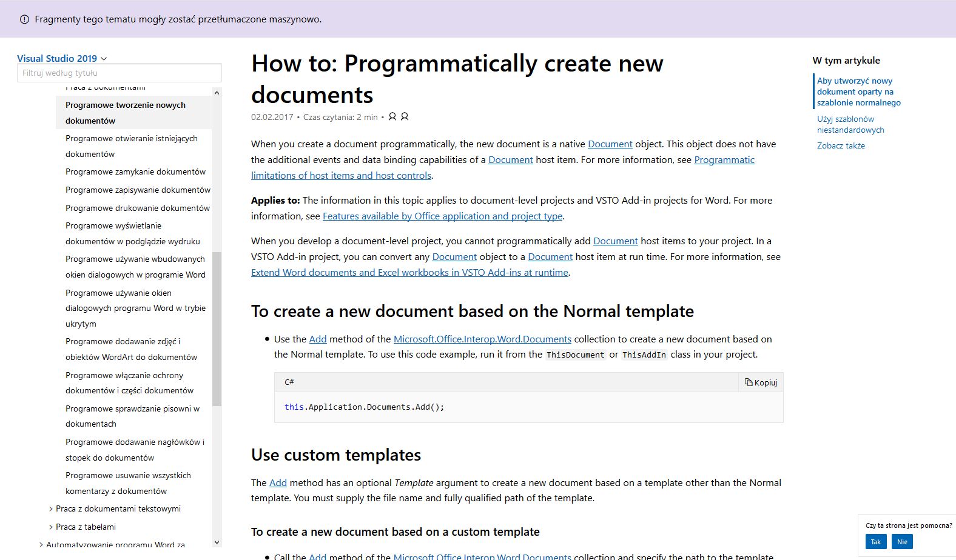Click the second contributor avatar icon
This screenshot has height=560, width=956.
coord(405,116)
